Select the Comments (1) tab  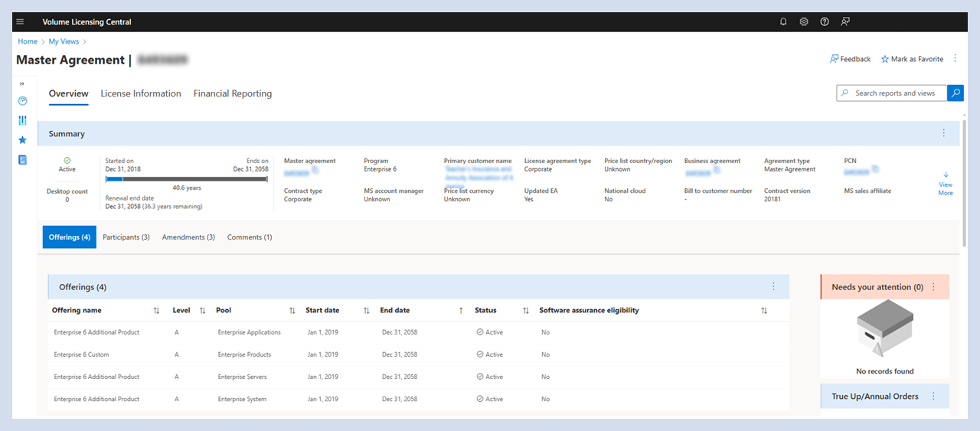point(250,237)
